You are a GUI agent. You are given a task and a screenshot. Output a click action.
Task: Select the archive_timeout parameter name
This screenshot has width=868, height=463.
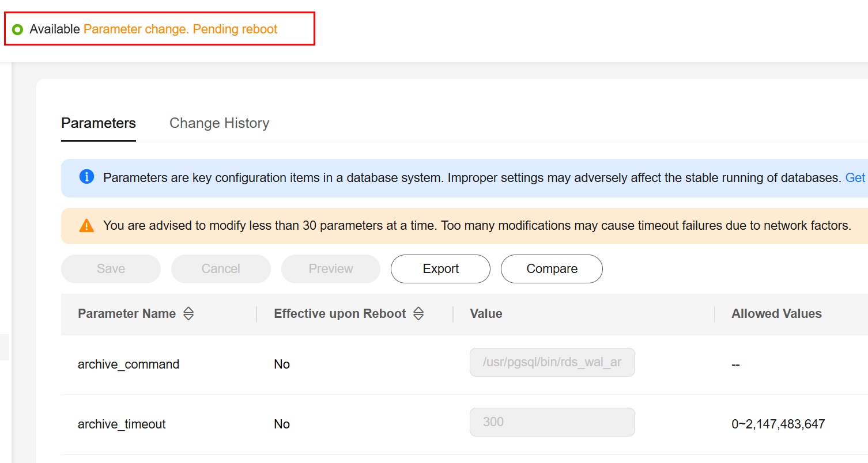click(122, 424)
